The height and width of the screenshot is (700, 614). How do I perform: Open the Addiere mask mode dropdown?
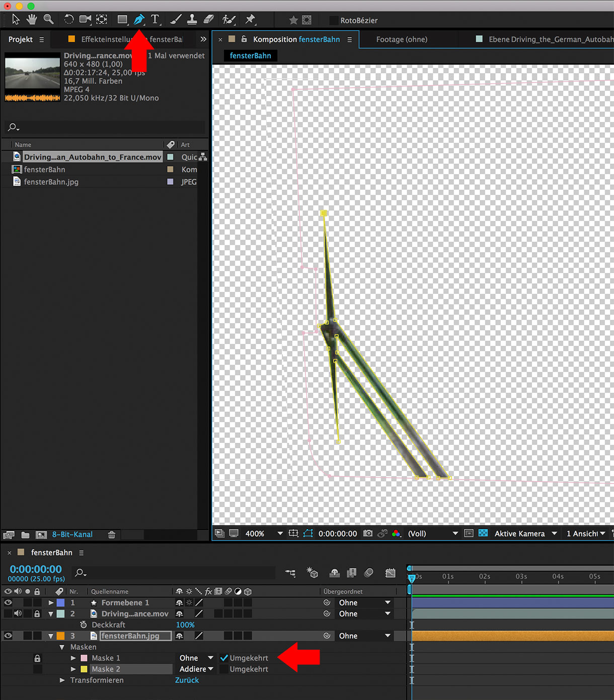[x=196, y=669]
